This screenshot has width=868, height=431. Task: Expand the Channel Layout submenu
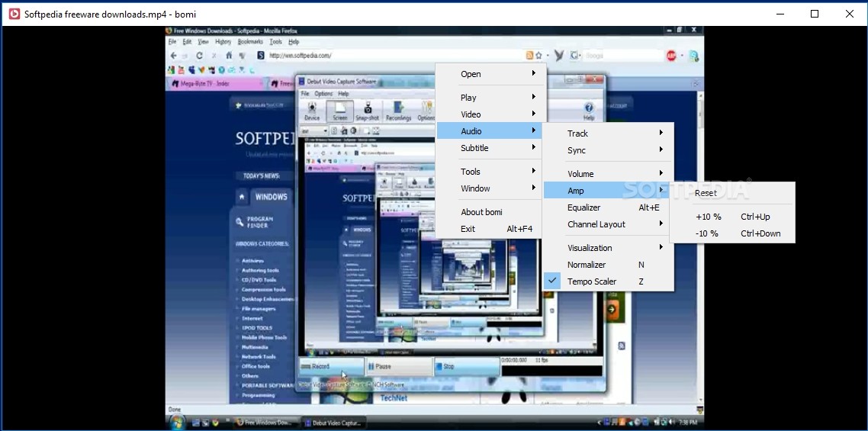coord(609,224)
